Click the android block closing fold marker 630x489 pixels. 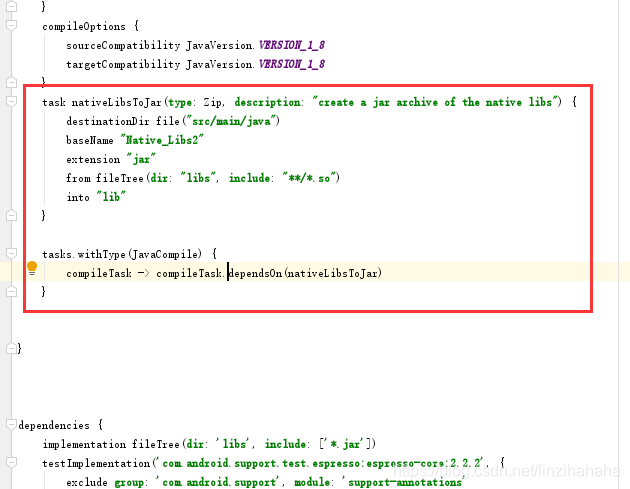(12, 348)
